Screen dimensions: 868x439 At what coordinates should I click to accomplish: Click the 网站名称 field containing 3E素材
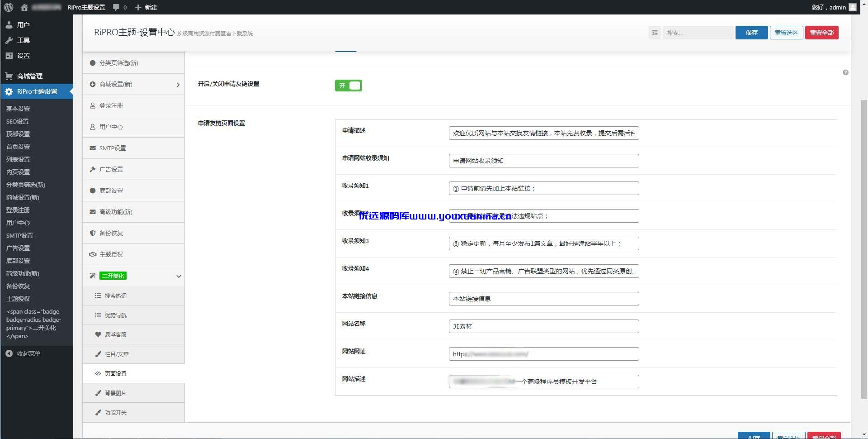tap(543, 326)
